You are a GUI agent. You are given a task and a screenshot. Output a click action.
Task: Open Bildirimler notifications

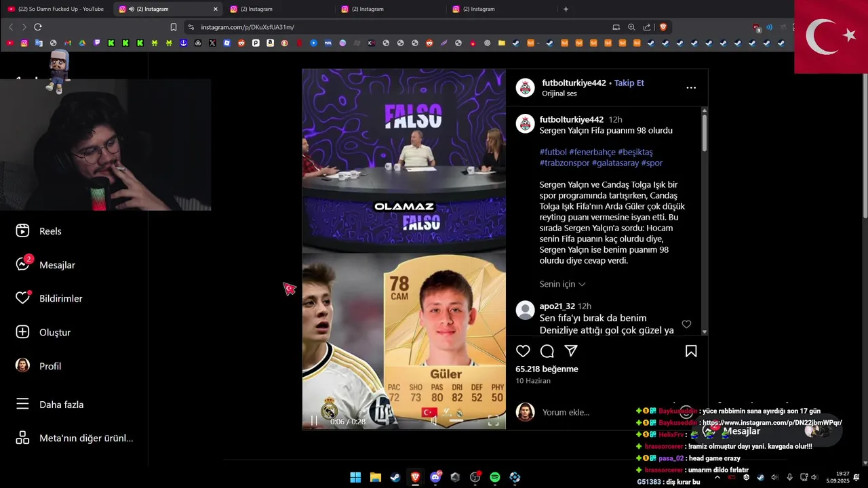[49, 298]
